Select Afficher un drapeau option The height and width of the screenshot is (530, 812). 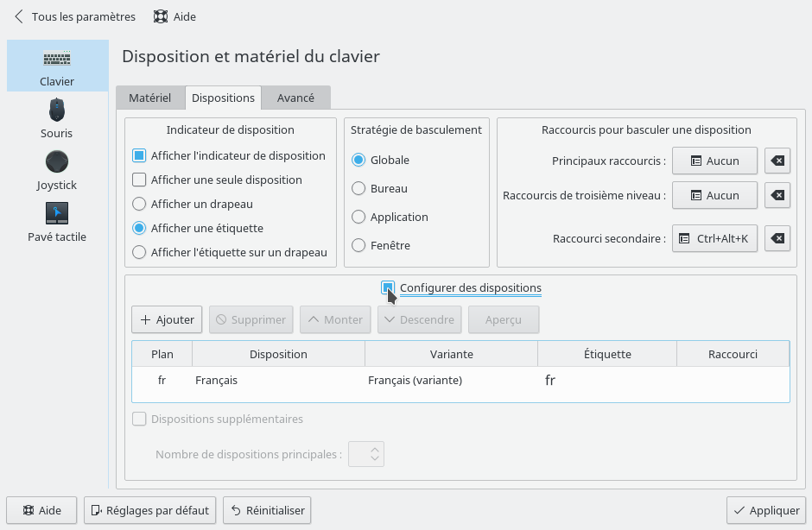point(138,205)
